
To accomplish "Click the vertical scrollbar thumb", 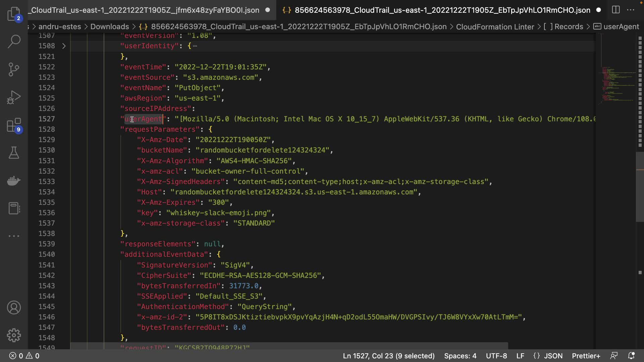I will coord(640,187).
